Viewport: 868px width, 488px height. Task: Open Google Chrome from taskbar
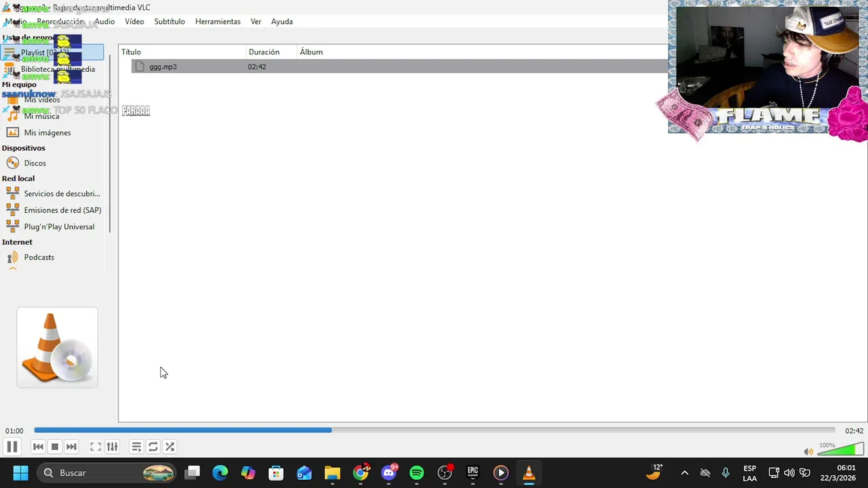pyautogui.click(x=361, y=473)
